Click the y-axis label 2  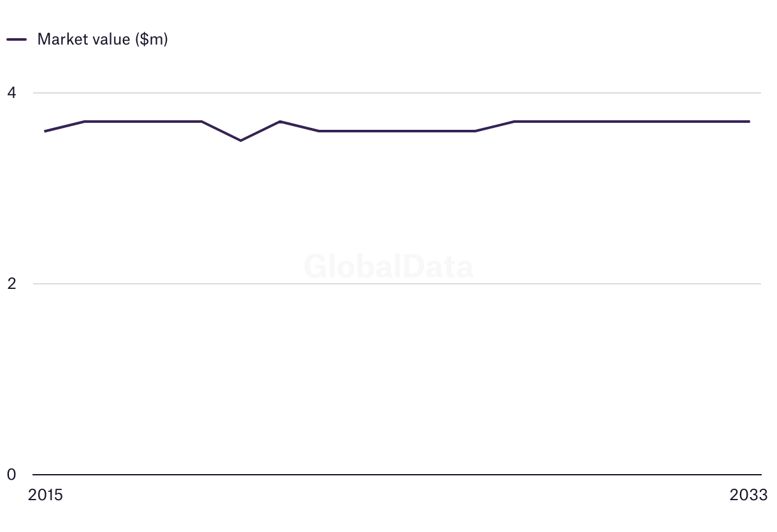tap(11, 284)
